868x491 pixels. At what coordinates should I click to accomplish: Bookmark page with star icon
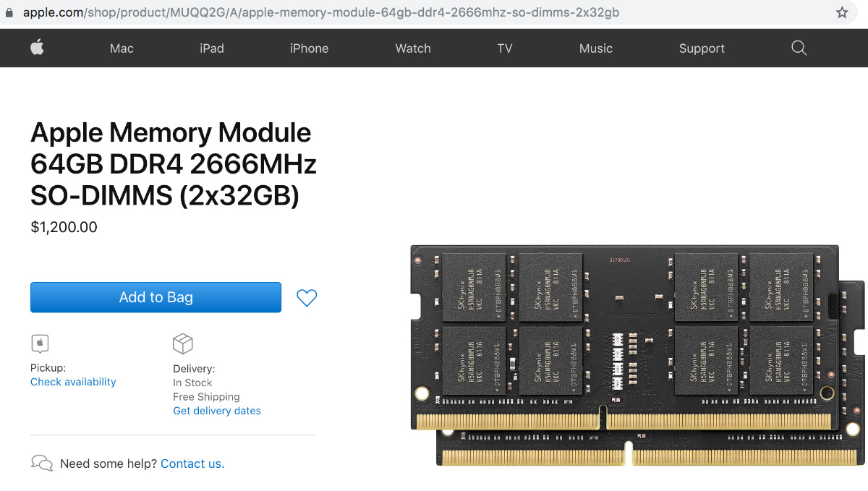[842, 13]
